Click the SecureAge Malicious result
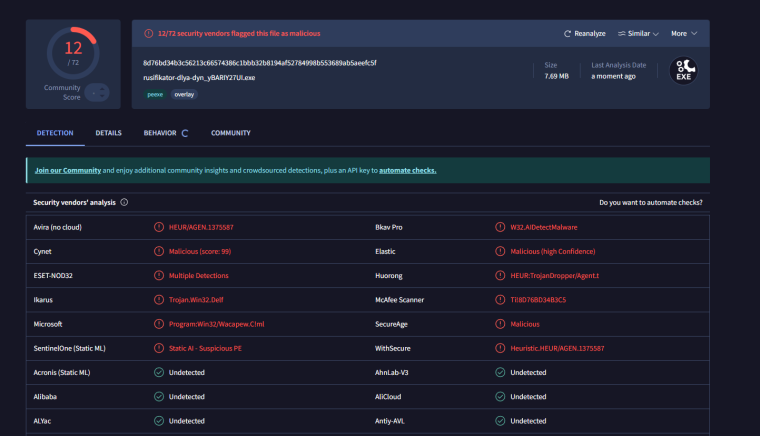The height and width of the screenshot is (436, 760). (x=525, y=324)
